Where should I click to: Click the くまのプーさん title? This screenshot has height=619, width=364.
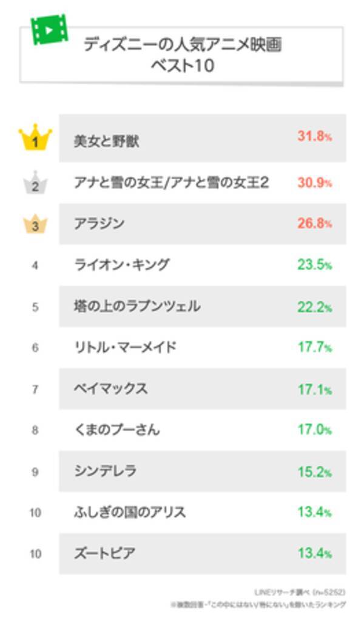116,430
